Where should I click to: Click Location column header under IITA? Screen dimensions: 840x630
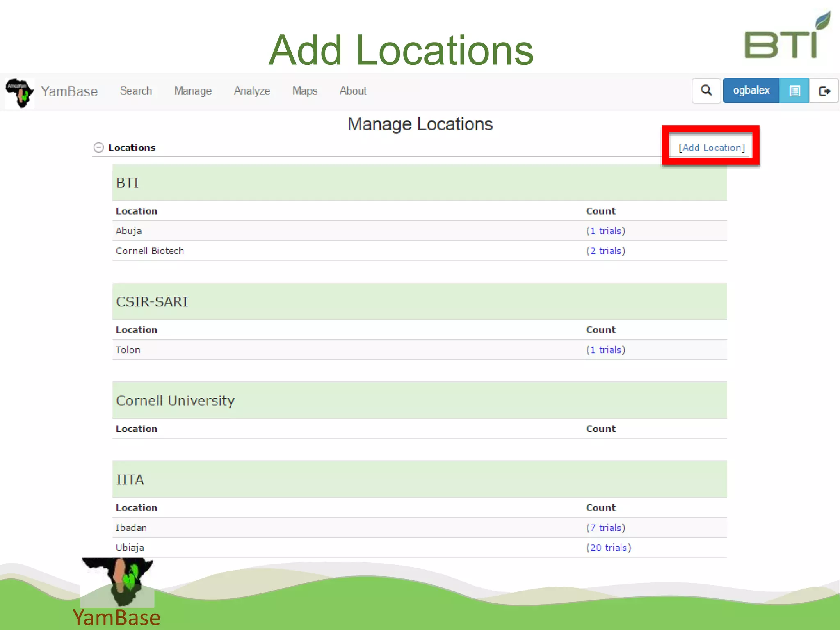click(137, 508)
